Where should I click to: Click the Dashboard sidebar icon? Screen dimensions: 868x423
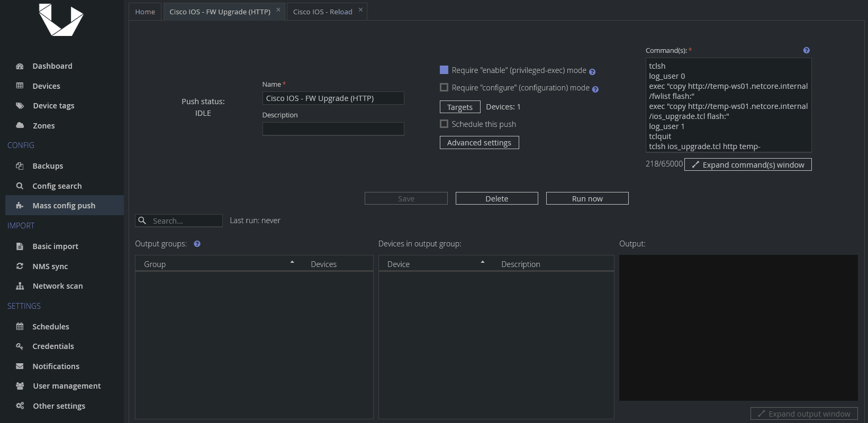pos(20,66)
